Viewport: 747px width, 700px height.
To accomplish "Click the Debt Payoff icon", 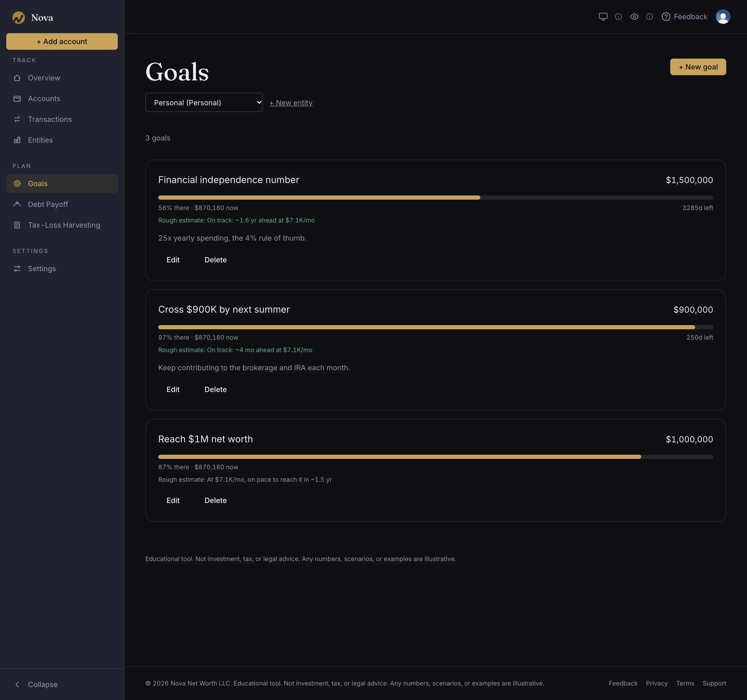I will click(17, 204).
